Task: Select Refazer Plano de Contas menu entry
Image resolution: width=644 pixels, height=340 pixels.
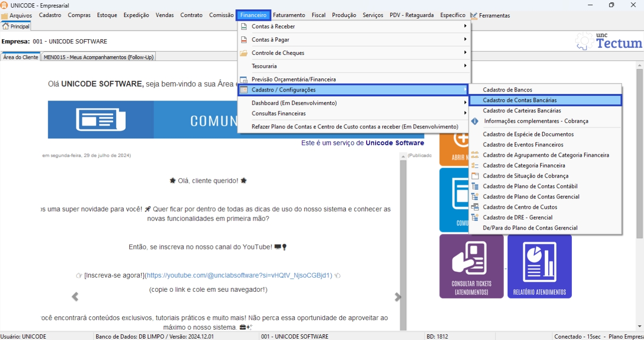Action: click(x=354, y=127)
